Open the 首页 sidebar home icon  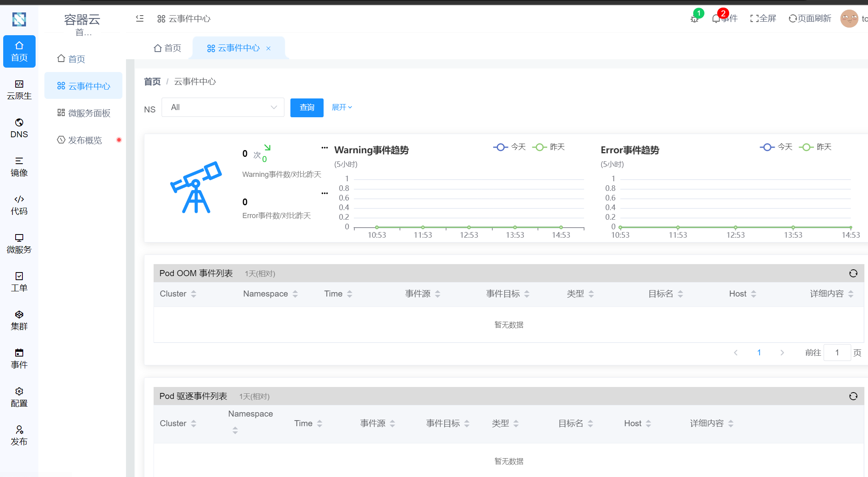pos(19,51)
